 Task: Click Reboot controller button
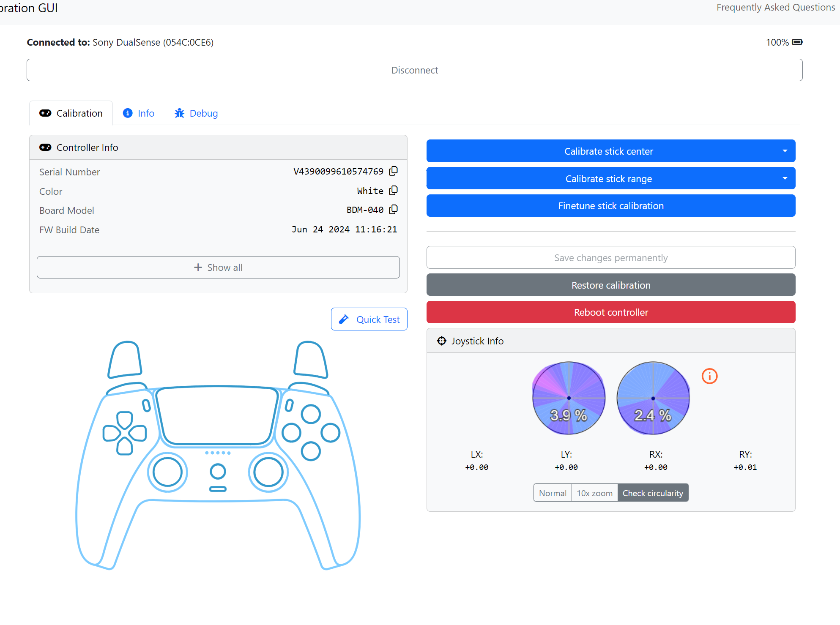click(610, 312)
